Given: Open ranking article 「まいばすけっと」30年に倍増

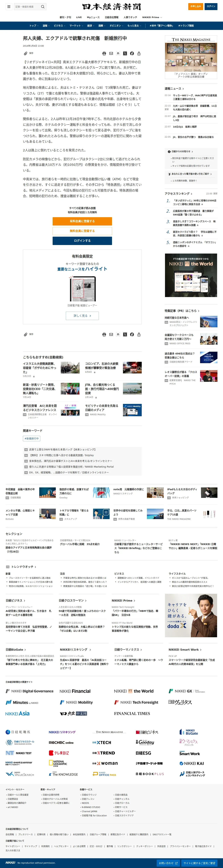Looking at the screenshot, I should [194, 202].
